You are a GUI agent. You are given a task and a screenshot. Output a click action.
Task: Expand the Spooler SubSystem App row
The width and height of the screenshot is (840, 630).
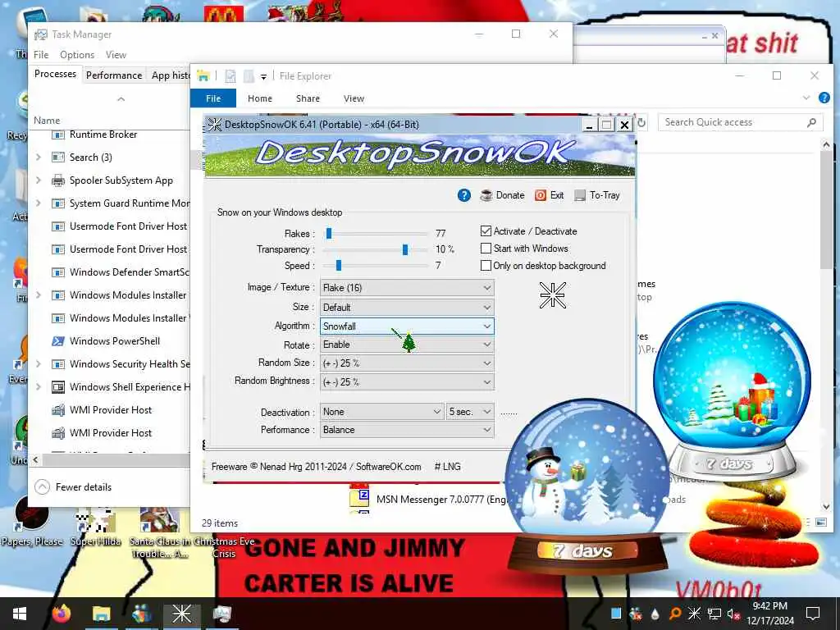[39, 180]
